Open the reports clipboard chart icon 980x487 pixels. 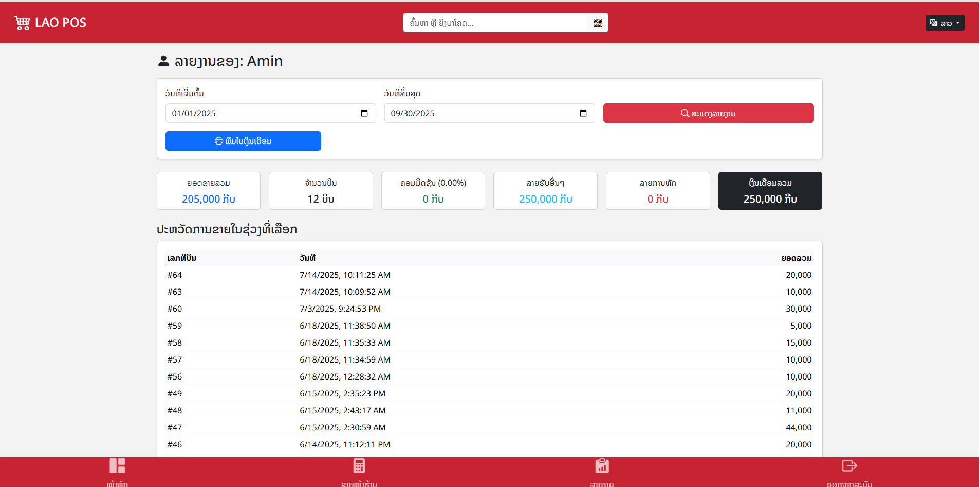[602, 466]
